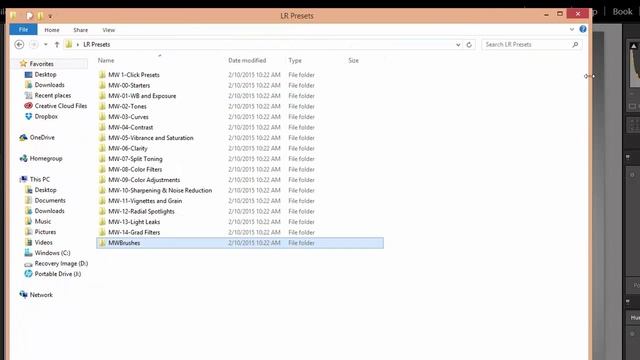Refresh the LR Presets folder view
640x360 pixels.
(x=469, y=44)
